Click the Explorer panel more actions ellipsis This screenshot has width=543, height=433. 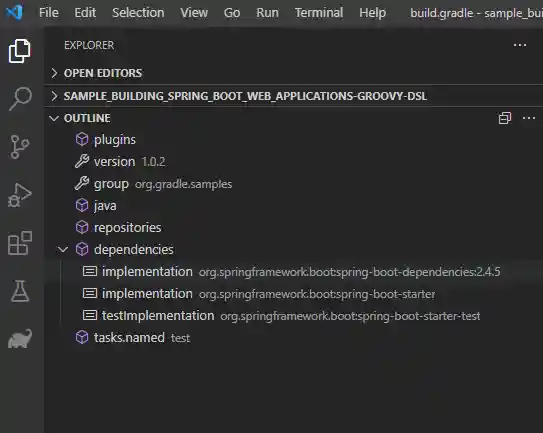[x=520, y=45]
